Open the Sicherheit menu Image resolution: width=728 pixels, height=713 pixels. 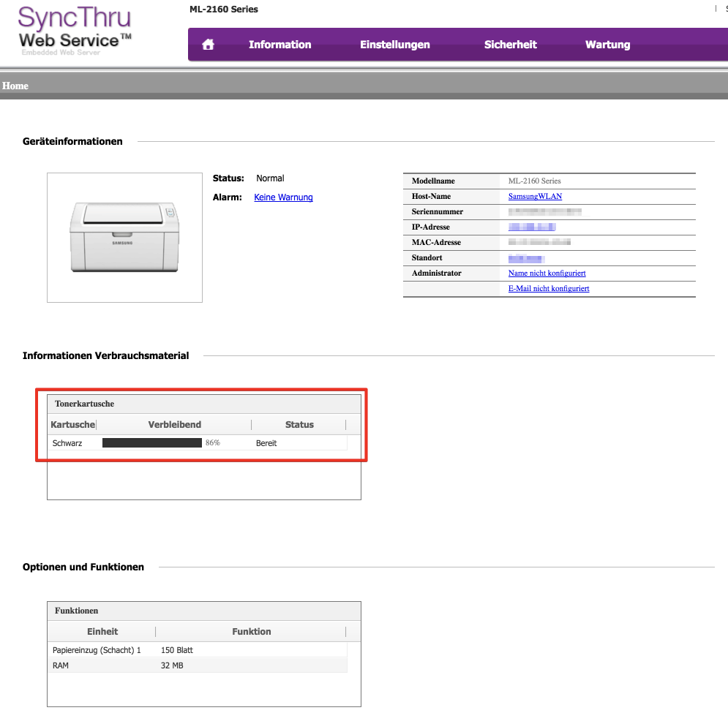point(510,45)
